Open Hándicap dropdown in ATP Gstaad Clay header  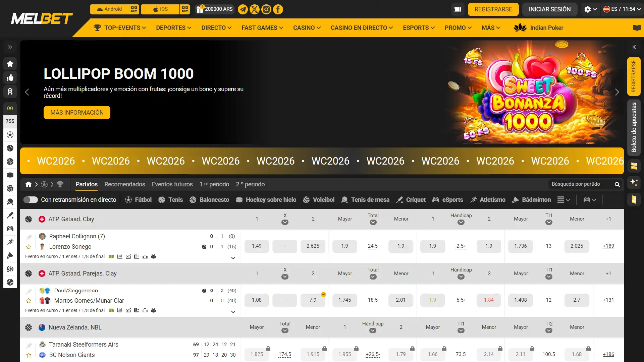tap(461, 222)
